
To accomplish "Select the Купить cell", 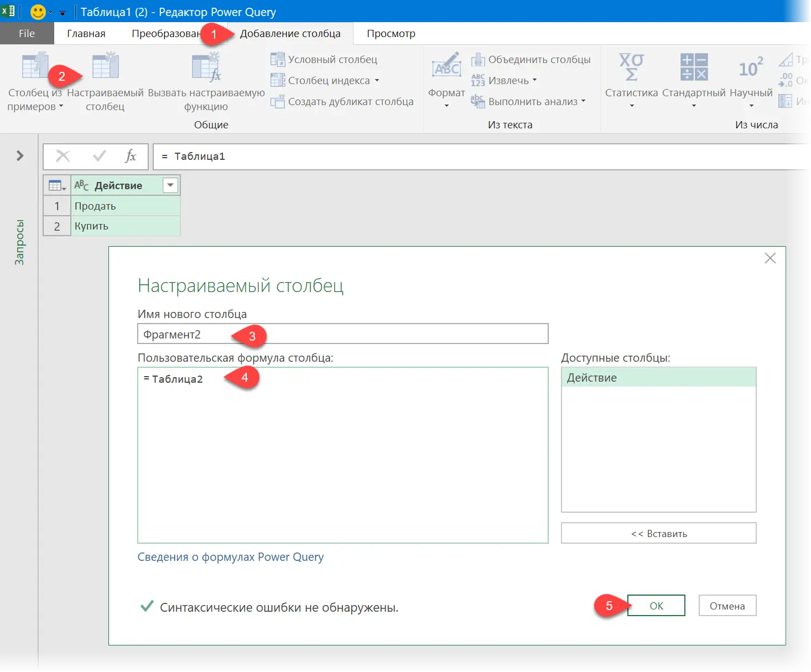I will [126, 226].
